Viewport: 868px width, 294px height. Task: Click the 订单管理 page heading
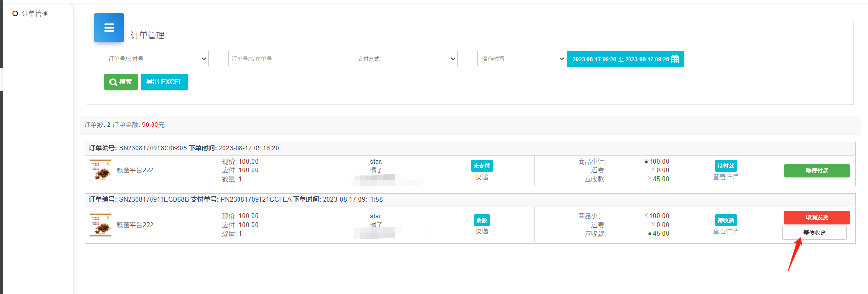148,35
